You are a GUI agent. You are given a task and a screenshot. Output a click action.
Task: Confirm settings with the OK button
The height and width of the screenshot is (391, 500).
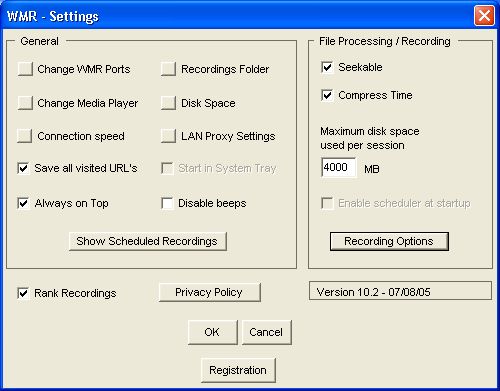[213, 332]
